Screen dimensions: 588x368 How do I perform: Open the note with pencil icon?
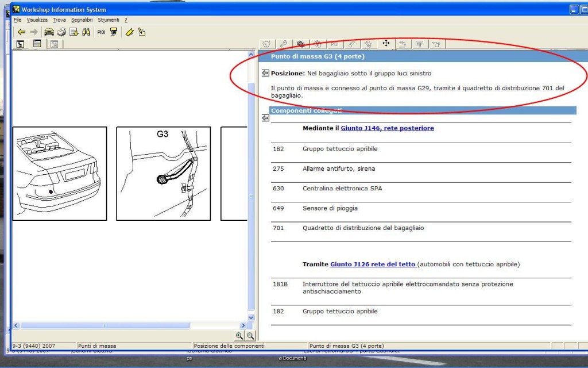tap(142, 32)
